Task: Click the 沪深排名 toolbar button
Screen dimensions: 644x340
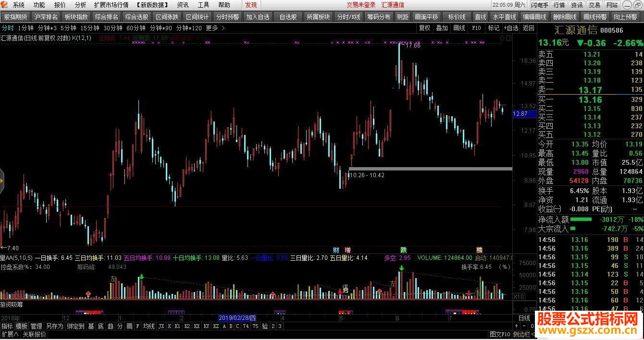Action: tap(46, 16)
